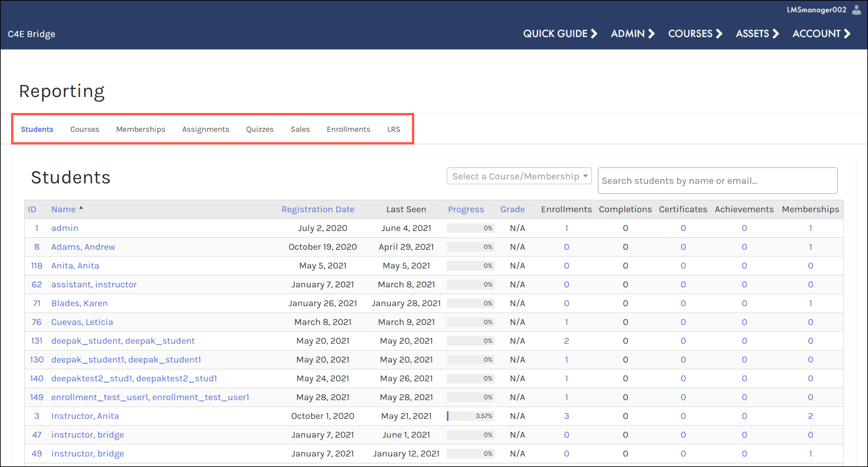Viewport: 868px width, 467px height.
Task: Open Anita, Anita student record
Action: 75,266
